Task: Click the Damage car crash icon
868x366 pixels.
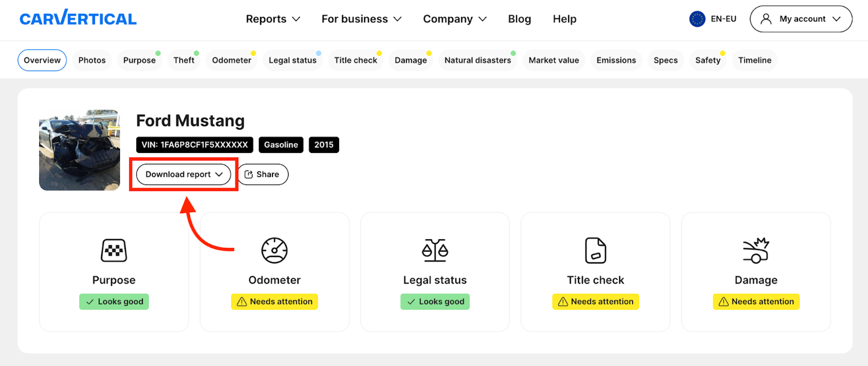Action: (x=756, y=251)
